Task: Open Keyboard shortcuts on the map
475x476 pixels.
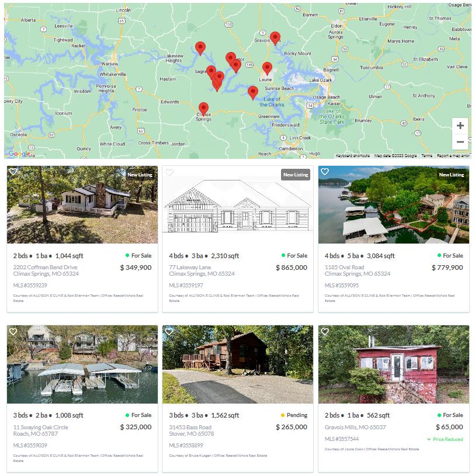Action: click(x=353, y=156)
